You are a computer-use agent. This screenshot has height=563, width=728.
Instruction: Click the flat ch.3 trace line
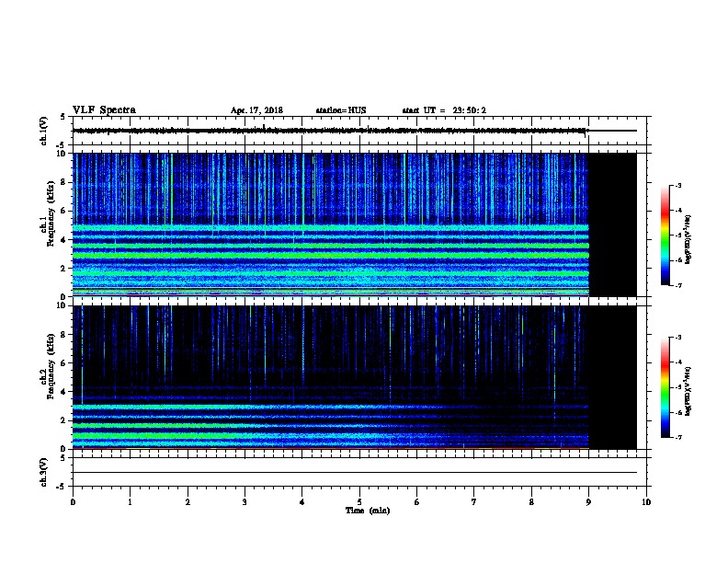tap(355, 473)
